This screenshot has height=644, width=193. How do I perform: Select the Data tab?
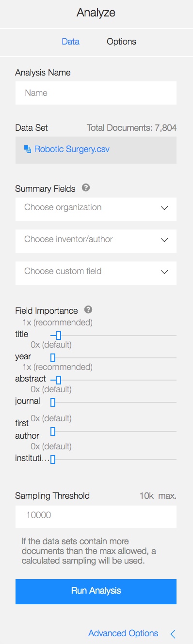point(70,42)
